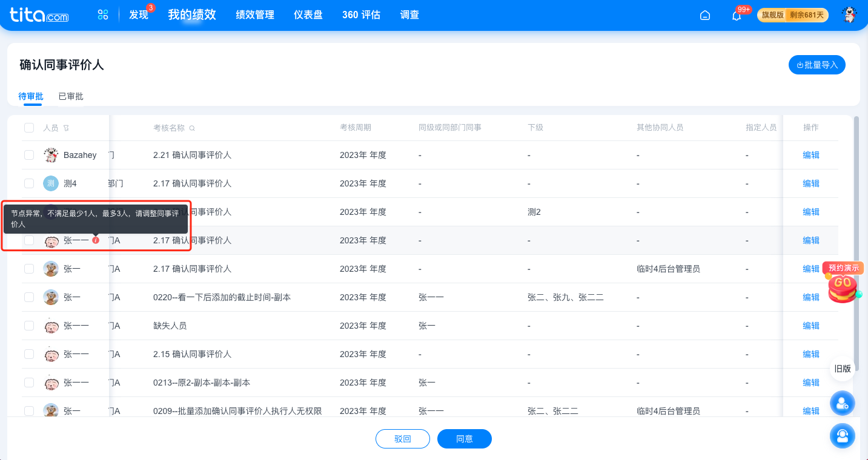Image resolution: width=868 pixels, height=460 pixels.
Task: Open the add-contact floating button
Action: [843, 403]
